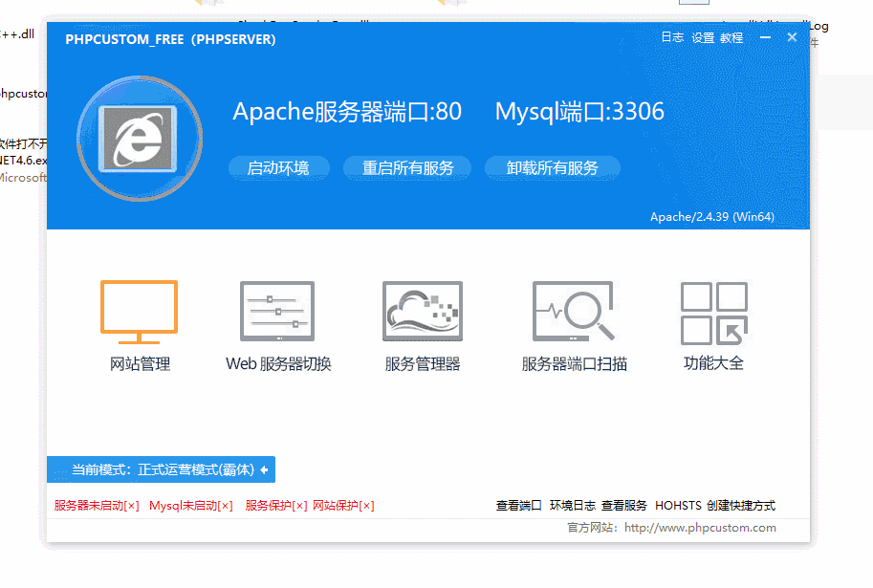Click 重启所有服务 restart all services
Viewport: 873px width, 588px height.
coord(407,168)
